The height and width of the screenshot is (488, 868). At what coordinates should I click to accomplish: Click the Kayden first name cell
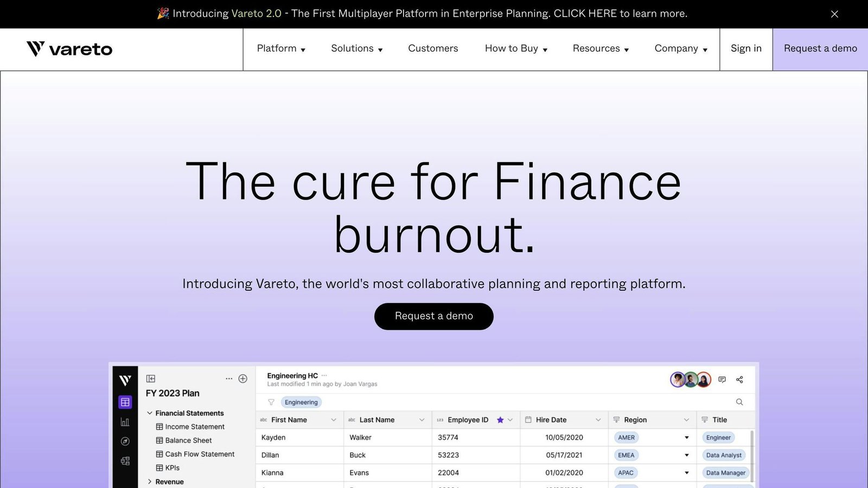click(x=299, y=438)
